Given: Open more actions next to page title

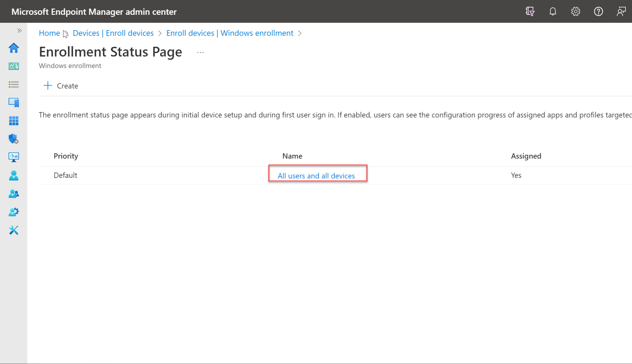Looking at the screenshot, I should click(200, 52).
